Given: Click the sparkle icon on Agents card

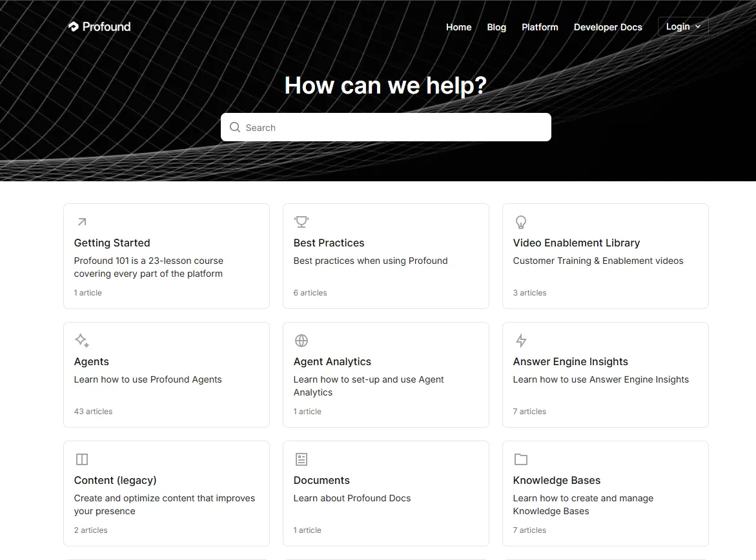Looking at the screenshot, I should point(82,341).
